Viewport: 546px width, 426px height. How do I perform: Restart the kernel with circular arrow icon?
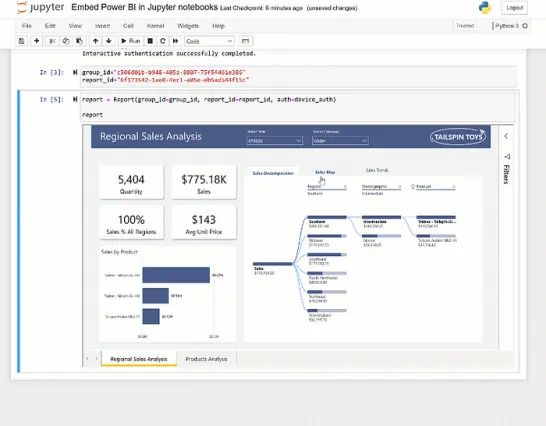click(163, 41)
